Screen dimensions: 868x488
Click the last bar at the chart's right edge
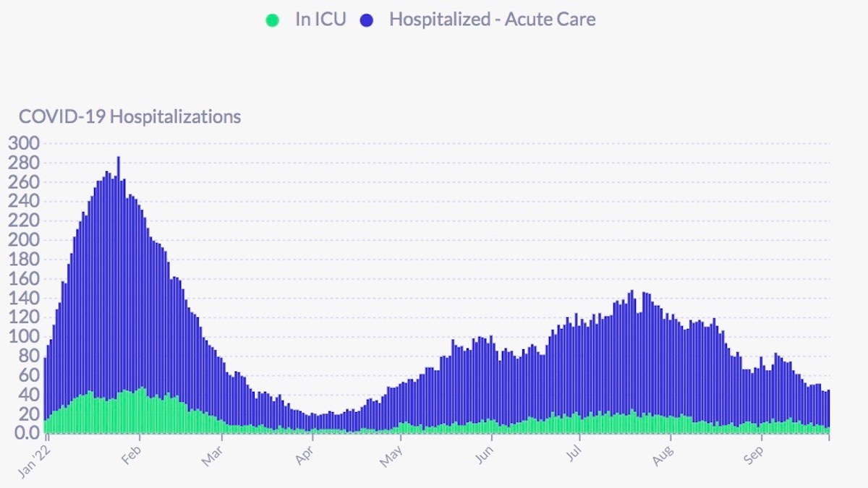click(828, 412)
